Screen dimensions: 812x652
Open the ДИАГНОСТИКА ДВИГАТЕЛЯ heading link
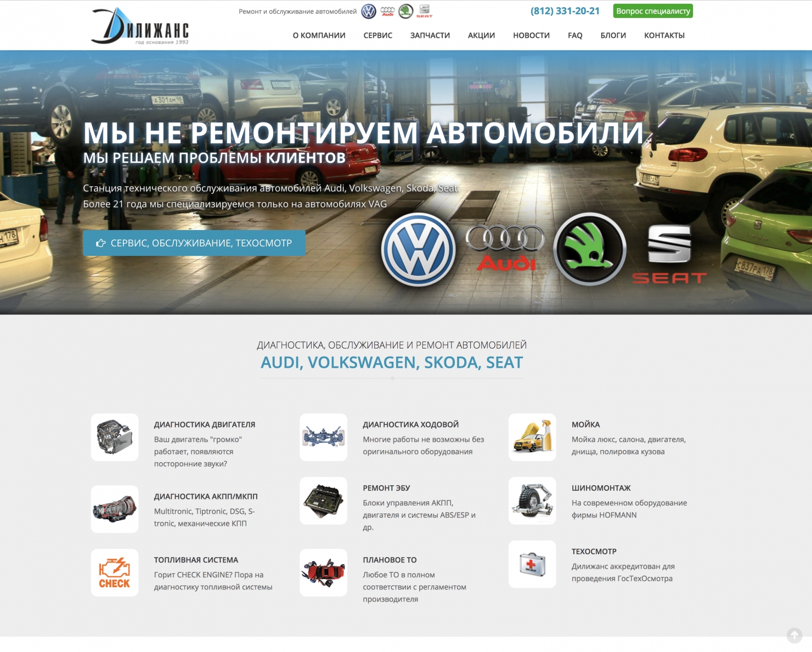(x=205, y=424)
